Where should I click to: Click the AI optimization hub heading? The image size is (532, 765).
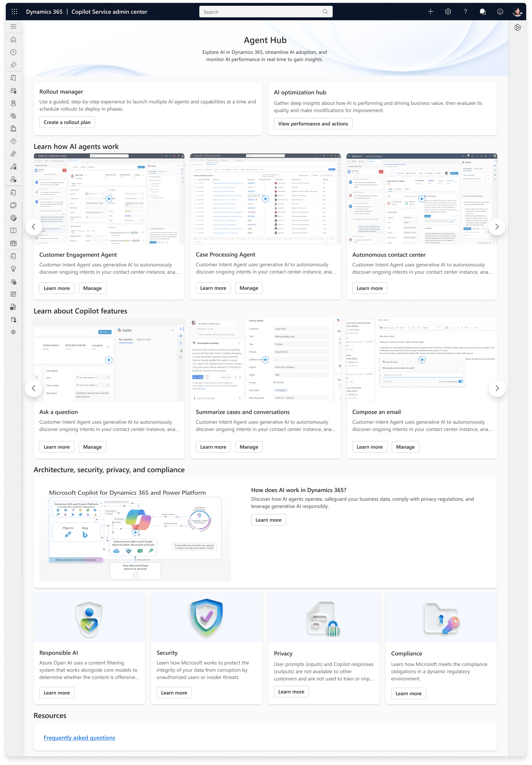(x=300, y=93)
